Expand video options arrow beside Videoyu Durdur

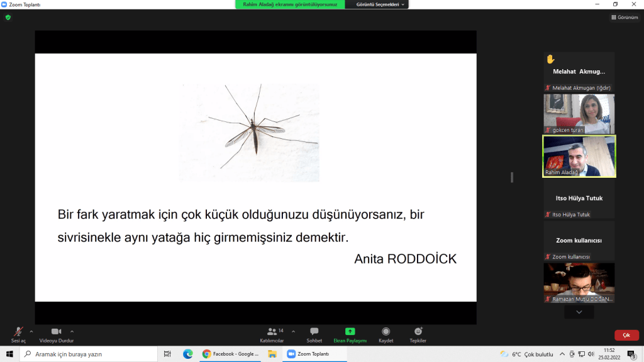pyautogui.click(x=72, y=331)
